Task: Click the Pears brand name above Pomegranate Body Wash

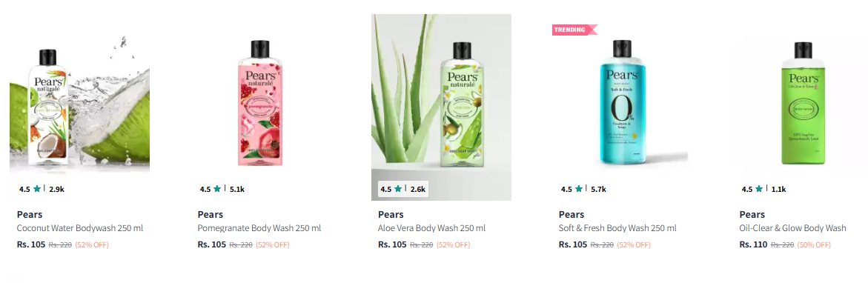Action: [x=211, y=214]
